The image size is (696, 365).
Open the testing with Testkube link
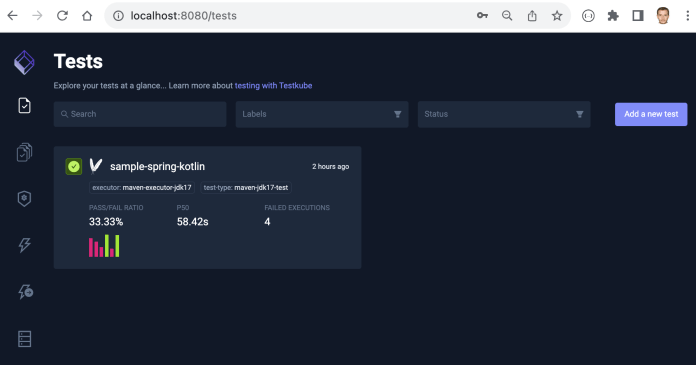click(x=273, y=86)
